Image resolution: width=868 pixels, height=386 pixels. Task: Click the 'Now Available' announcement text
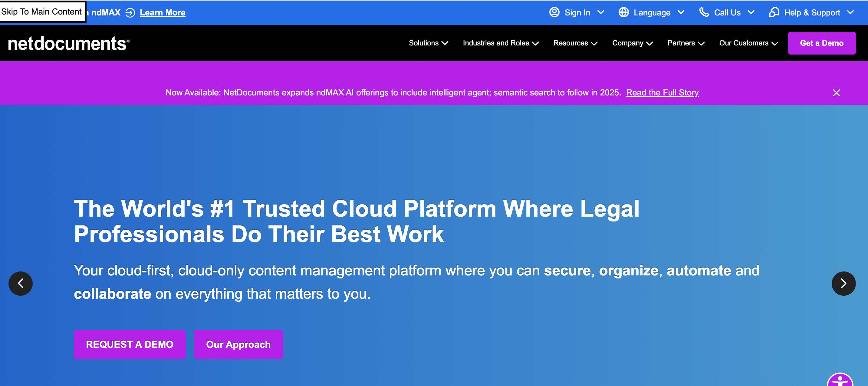click(393, 93)
